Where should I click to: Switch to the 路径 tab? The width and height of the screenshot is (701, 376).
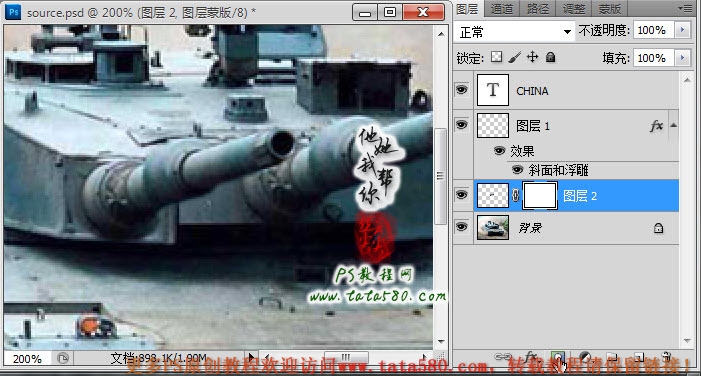537,8
